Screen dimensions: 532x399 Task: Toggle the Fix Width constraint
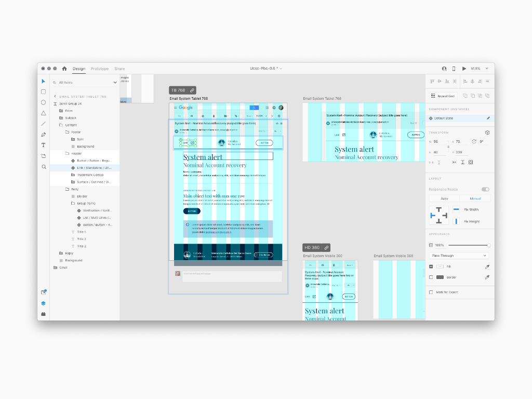click(x=456, y=209)
